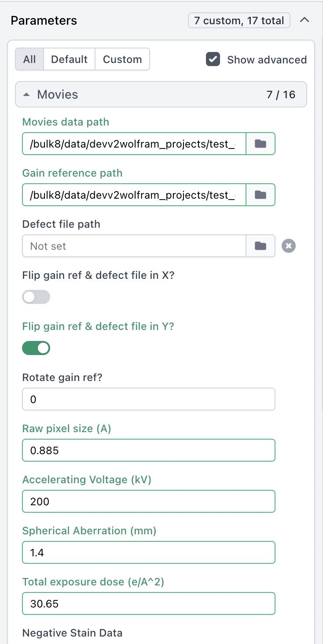Clear the Defect file path field
The height and width of the screenshot is (644, 323).
coord(289,246)
